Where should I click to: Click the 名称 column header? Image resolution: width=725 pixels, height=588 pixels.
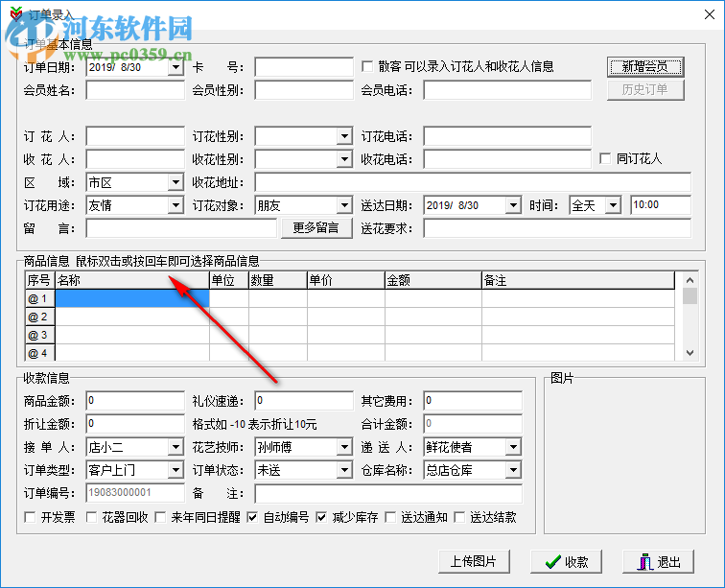click(x=132, y=280)
